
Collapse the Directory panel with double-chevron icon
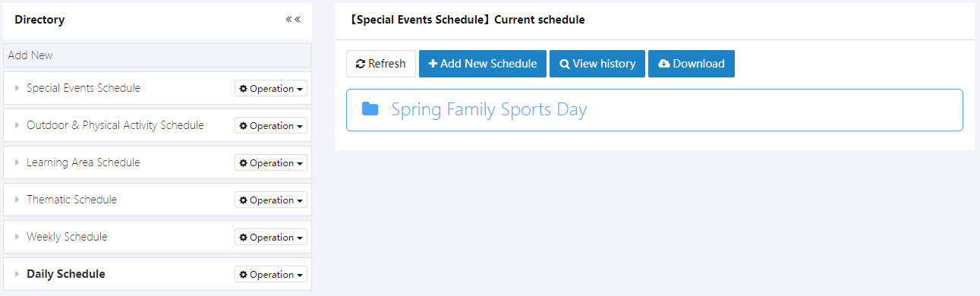tap(293, 20)
